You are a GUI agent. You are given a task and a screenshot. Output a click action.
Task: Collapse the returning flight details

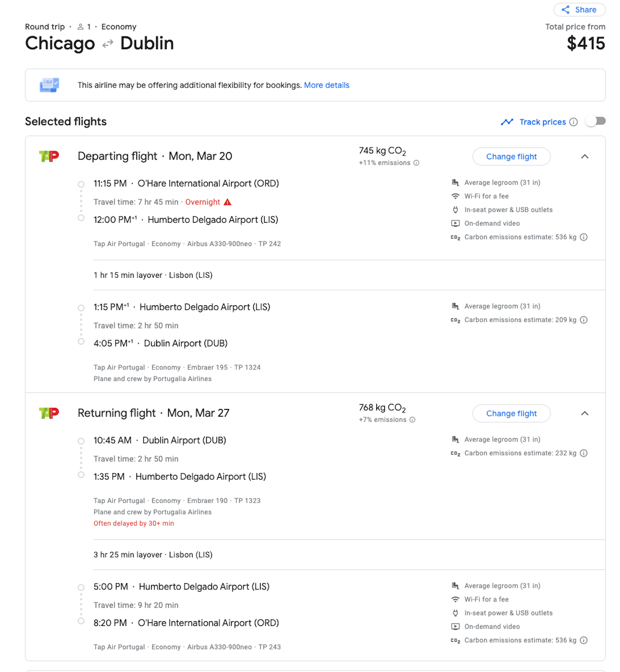[585, 413]
